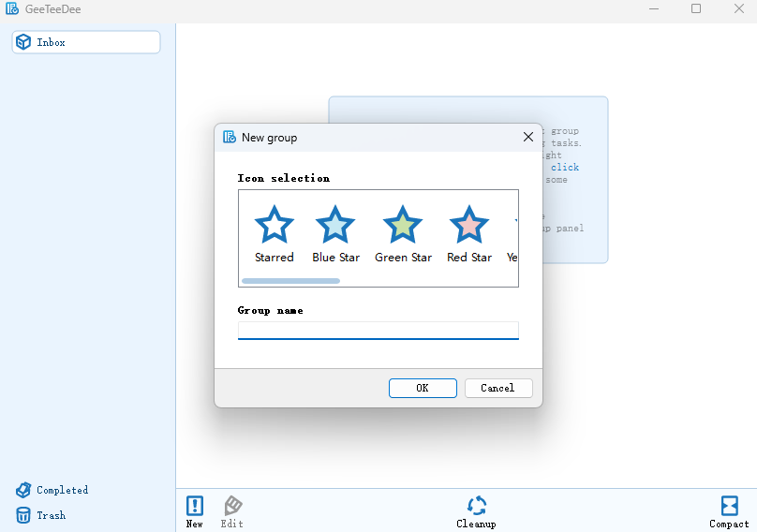Screen dimensions: 757x532
Task: Select the Starred icon
Action: 275,234
